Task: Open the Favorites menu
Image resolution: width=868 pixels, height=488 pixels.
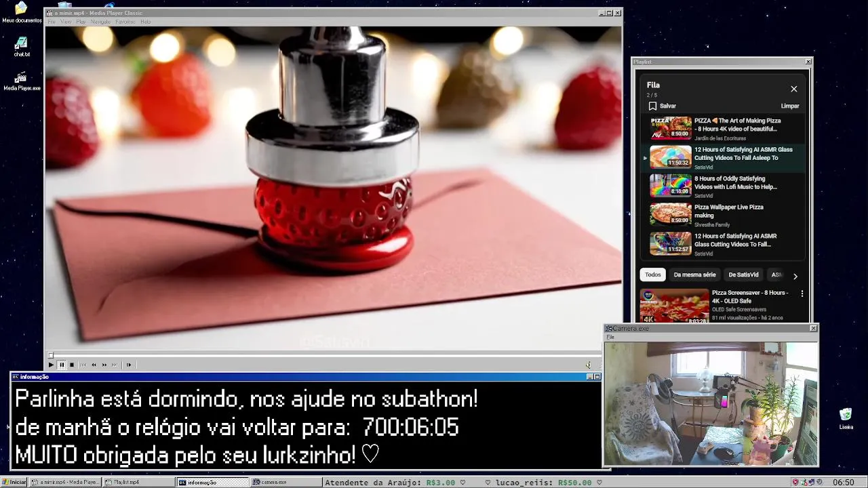Action: (x=125, y=22)
